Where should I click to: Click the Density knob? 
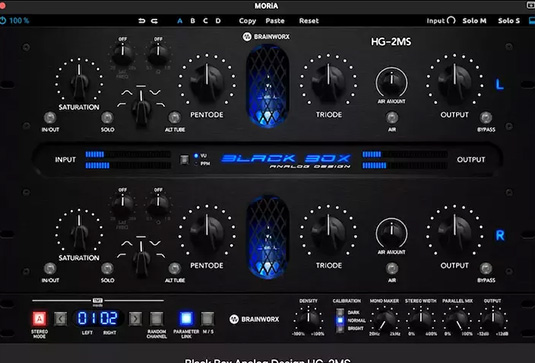[x=308, y=319]
